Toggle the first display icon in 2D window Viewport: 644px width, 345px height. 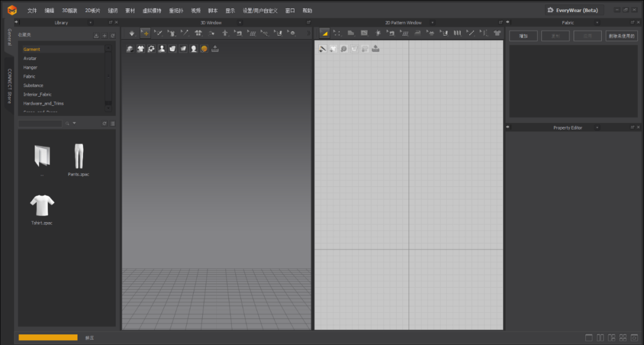click(x=323, y=49)
